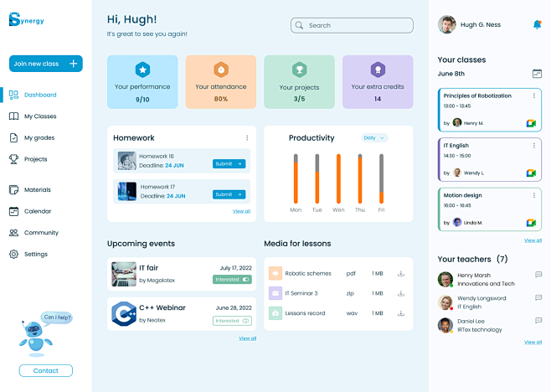Screen dimensions: 551x392
Task: Click the plus icon on Join new class
Action: (x=73, y=64)
